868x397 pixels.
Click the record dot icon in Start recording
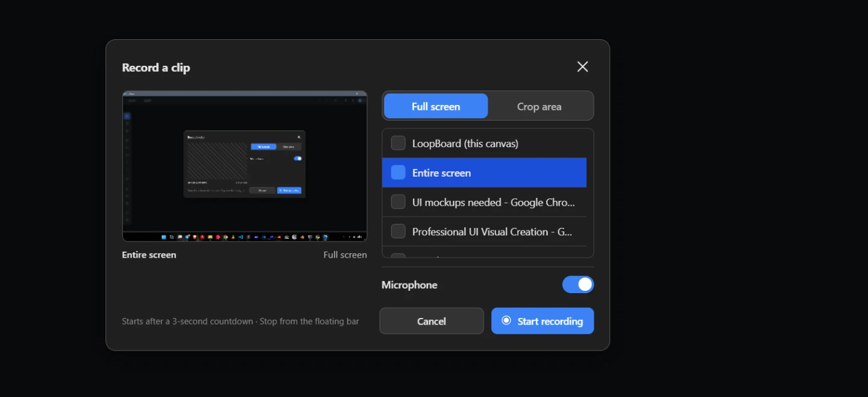point(506,320)
